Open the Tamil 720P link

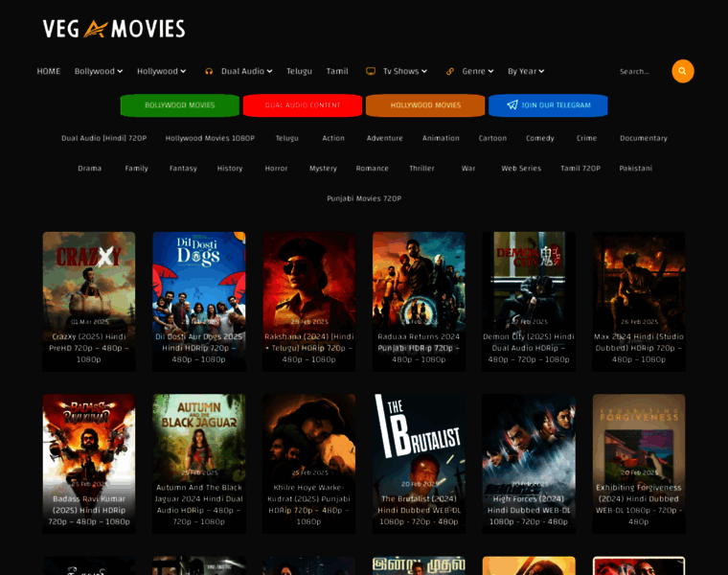point(580,169)
